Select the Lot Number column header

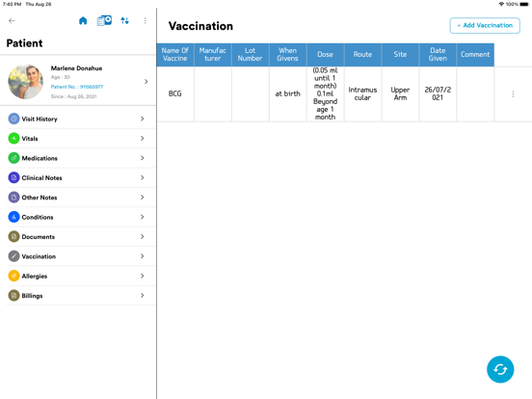[251, 55]
